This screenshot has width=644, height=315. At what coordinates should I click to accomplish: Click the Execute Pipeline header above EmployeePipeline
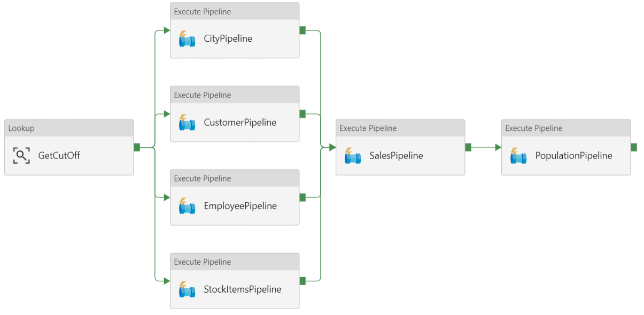pos(235,178)
